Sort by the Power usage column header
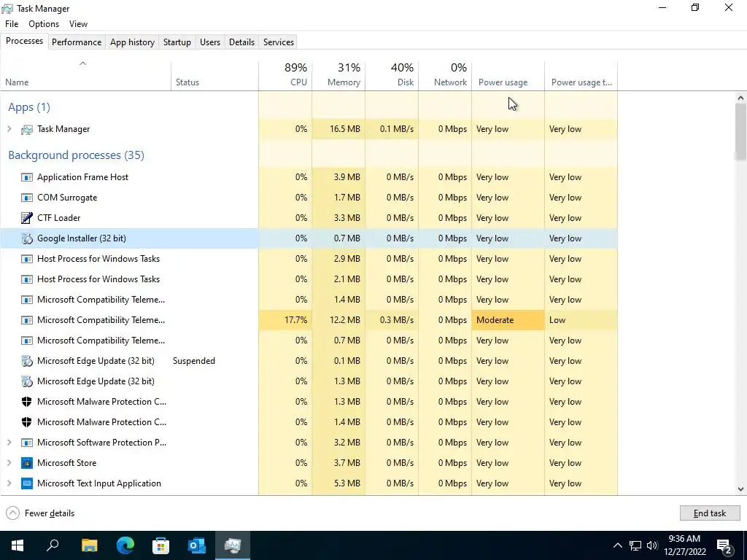The width and height of the screenshot is (747, 560). [508, 76]
